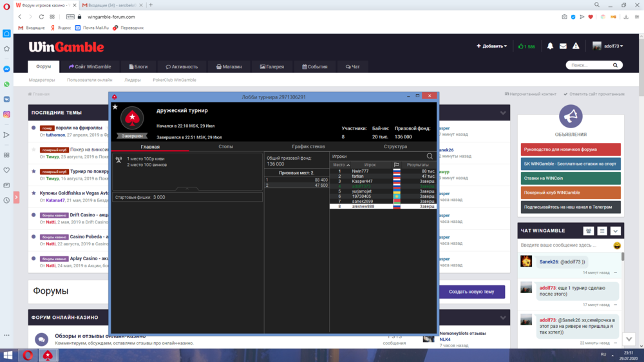Open the WhatsApp icon in Opera sidebar

point(6,84)
